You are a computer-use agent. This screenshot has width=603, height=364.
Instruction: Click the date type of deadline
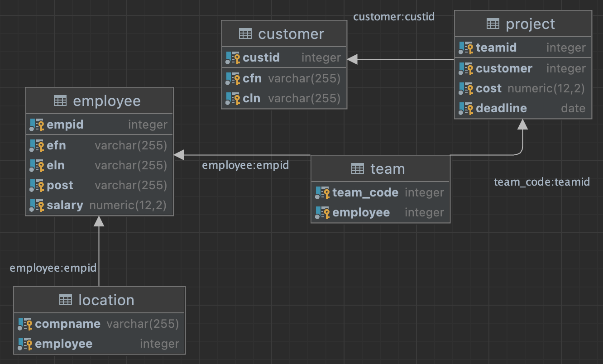[x=573, y=108]
